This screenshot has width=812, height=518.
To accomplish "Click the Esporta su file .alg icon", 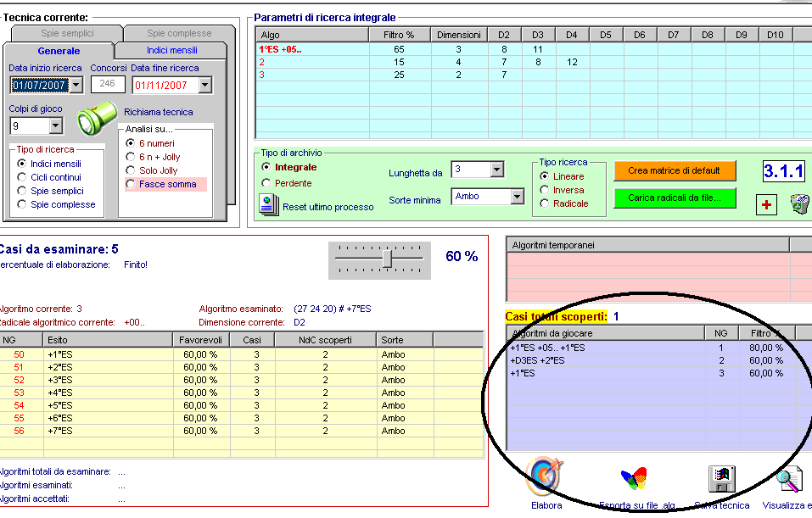I will (x=634, y=479).
